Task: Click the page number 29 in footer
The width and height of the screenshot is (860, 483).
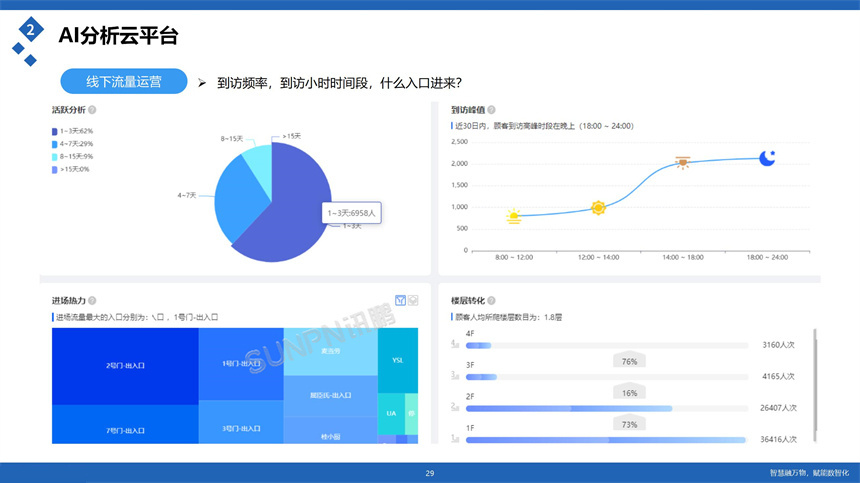Action: (430, 473)
